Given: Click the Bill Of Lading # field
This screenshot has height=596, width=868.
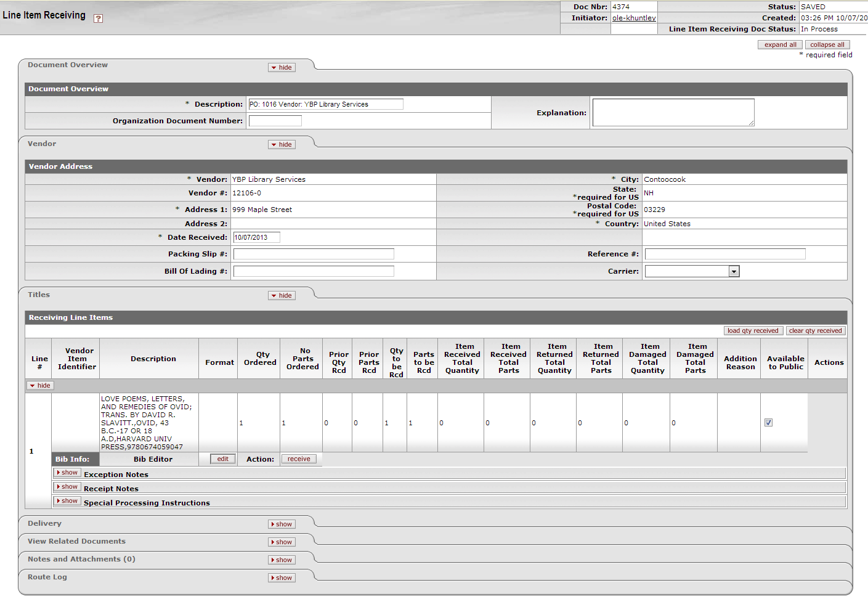Looking at the screenshot, I should click(x=314, y=271).
